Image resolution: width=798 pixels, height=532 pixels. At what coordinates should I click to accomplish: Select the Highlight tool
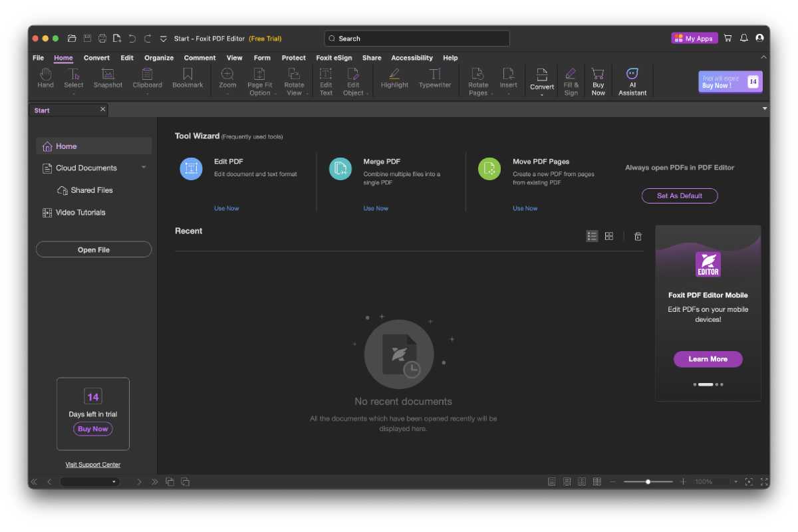[x=394, y=78]
